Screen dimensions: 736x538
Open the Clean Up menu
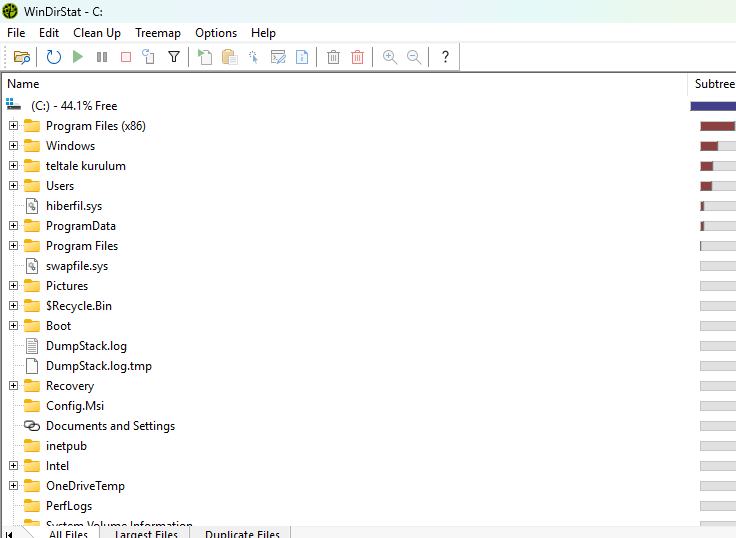pyautogui.click(x=97, y=33)
